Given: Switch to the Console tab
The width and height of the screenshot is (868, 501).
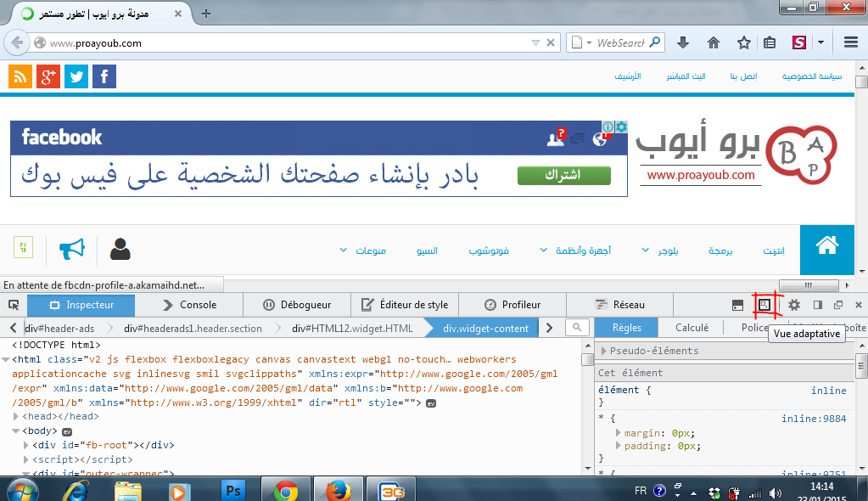Looking at the screenshot, I should 189,305.
